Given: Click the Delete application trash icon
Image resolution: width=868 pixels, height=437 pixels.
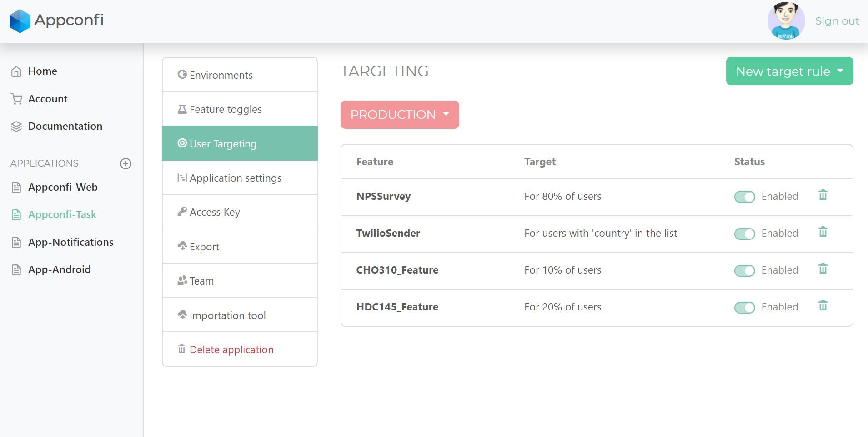Looking at the screenshot, I should [x=182, y=349].
